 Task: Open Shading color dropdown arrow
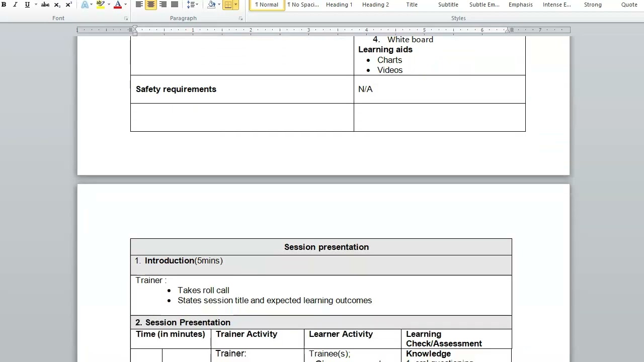coord(219,5)
